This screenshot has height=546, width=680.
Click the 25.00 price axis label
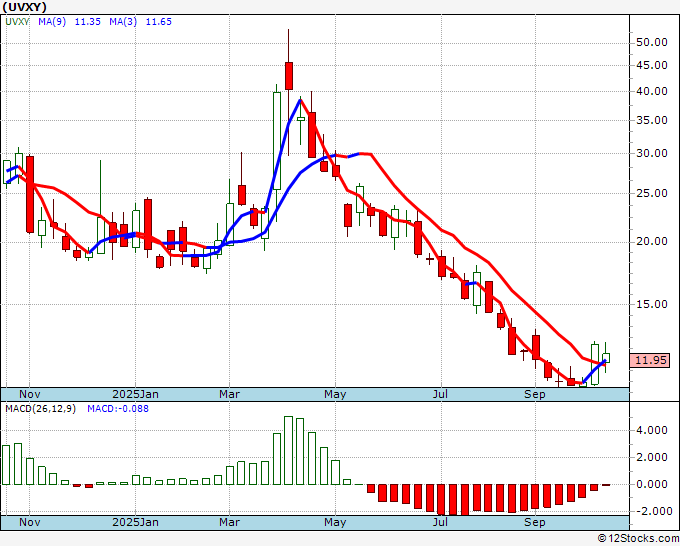pos(651,193)
